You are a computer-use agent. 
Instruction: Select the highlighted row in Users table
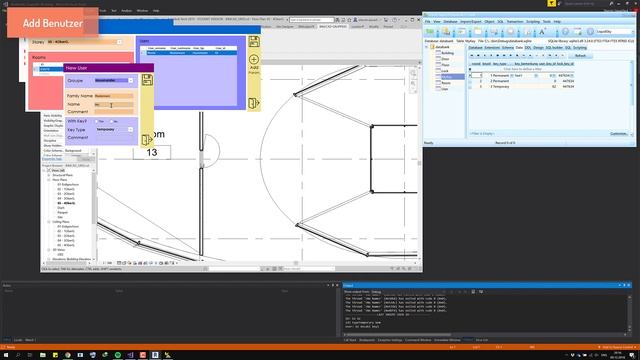pos(188,53)
